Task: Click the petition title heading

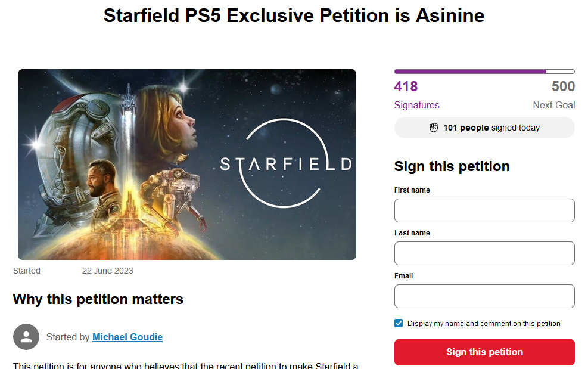Action: 294,15
